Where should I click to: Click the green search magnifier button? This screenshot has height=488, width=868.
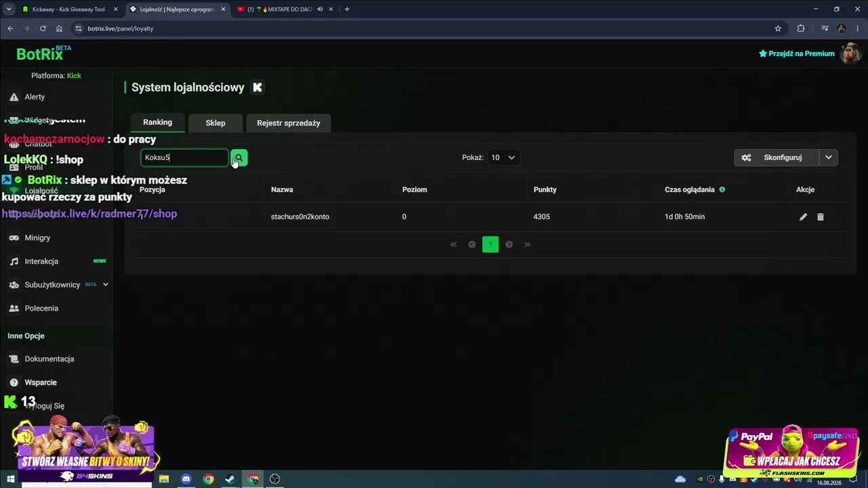pyautogui.click(x=239, y=158)
